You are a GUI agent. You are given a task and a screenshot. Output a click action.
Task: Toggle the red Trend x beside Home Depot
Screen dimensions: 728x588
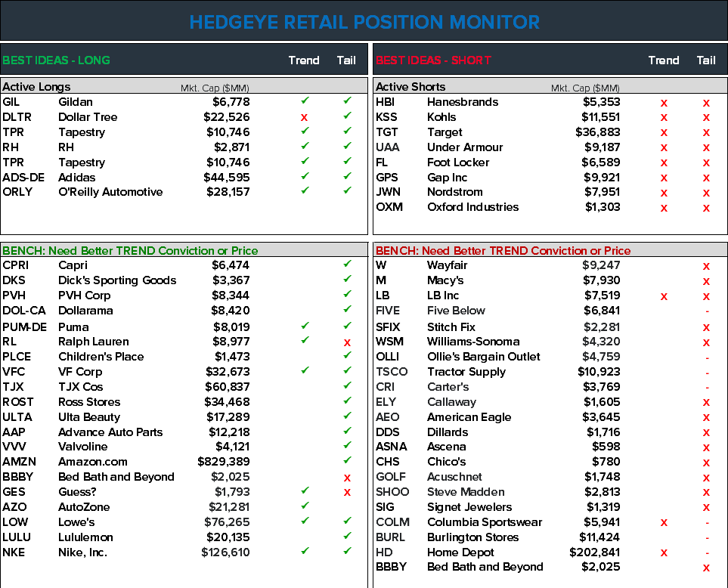[x=664, y=552]
